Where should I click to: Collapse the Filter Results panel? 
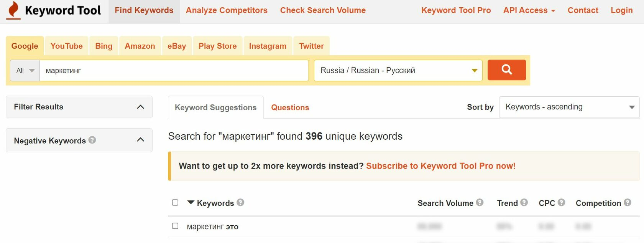point(141,107)
